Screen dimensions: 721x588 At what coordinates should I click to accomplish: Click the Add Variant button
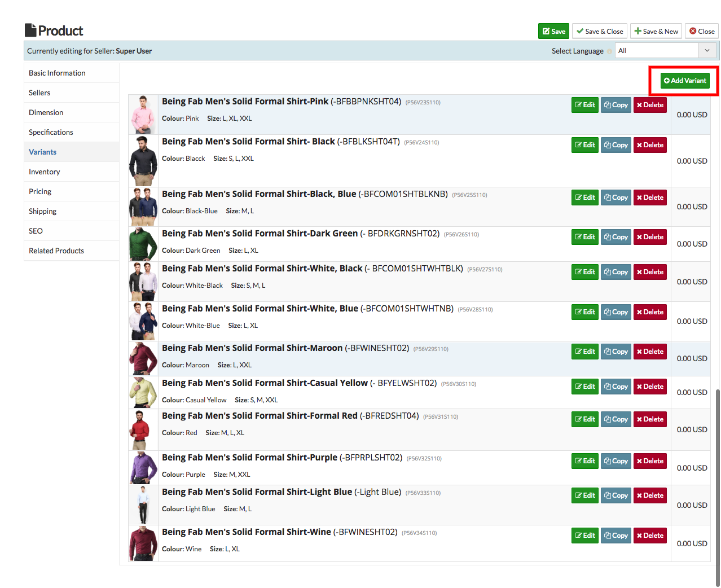point(685,81)
